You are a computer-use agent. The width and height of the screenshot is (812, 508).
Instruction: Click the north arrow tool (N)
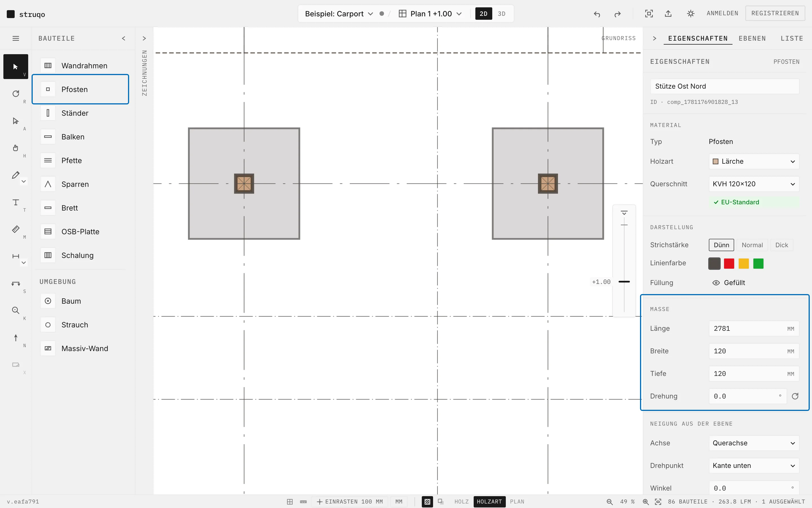click(x=16, y=338)
